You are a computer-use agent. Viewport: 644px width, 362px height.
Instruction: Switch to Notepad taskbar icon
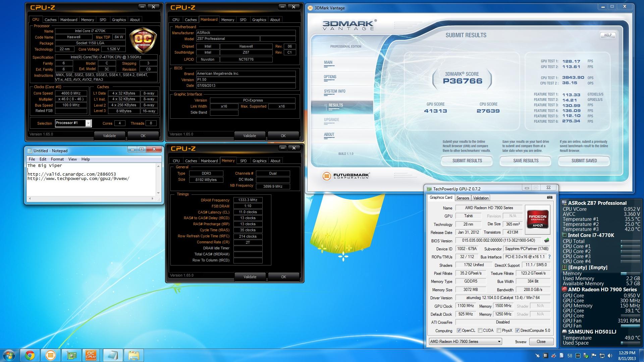pyautogui.click(x=113, y=355)
